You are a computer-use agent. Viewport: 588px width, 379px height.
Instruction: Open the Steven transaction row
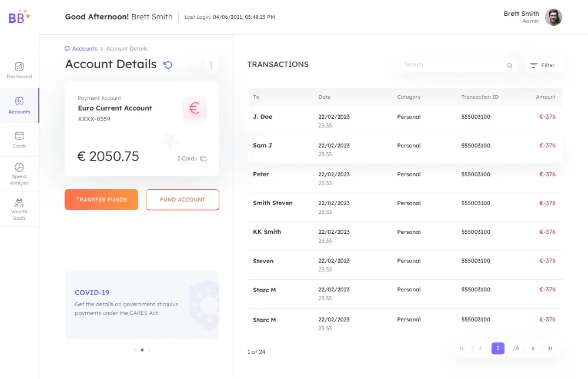405,264
